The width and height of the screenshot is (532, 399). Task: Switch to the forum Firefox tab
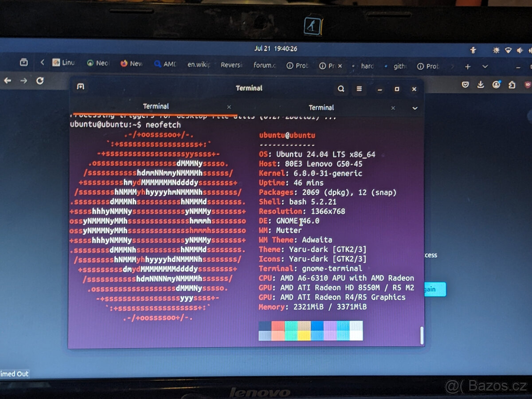click(265, 65)
